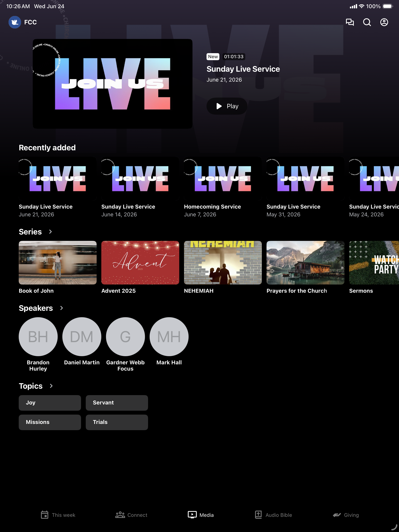Select the Media tab

click(201, 515)
